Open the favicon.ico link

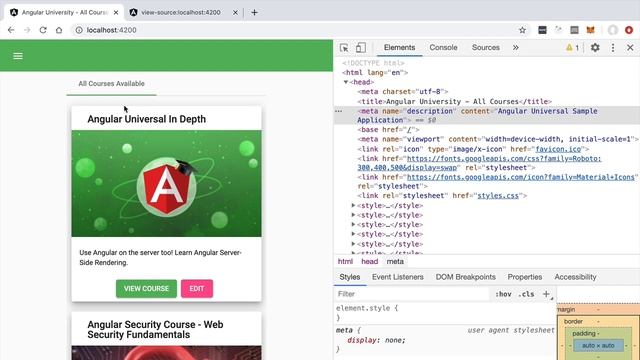[x=558, y=149]
